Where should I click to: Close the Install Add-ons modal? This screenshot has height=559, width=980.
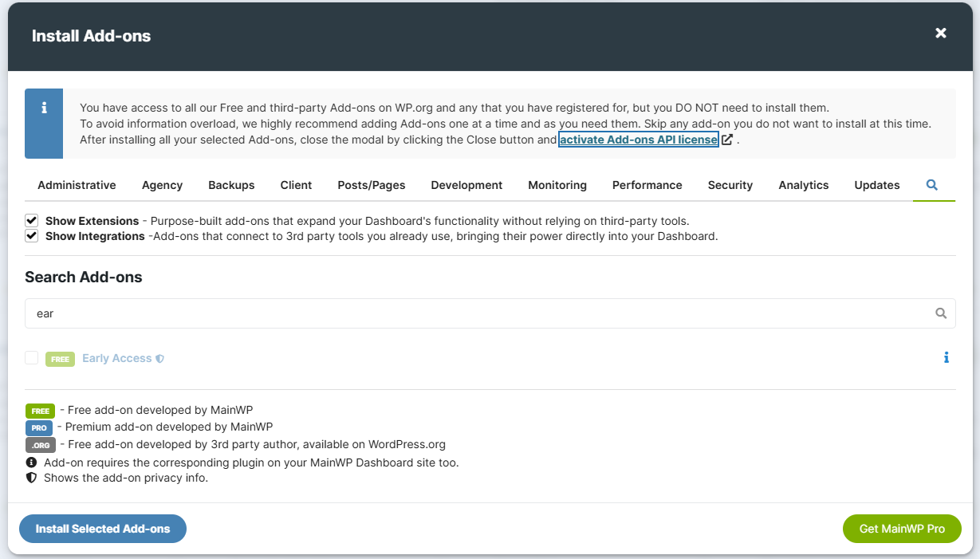pyautogui.click(x=941, y=33)
